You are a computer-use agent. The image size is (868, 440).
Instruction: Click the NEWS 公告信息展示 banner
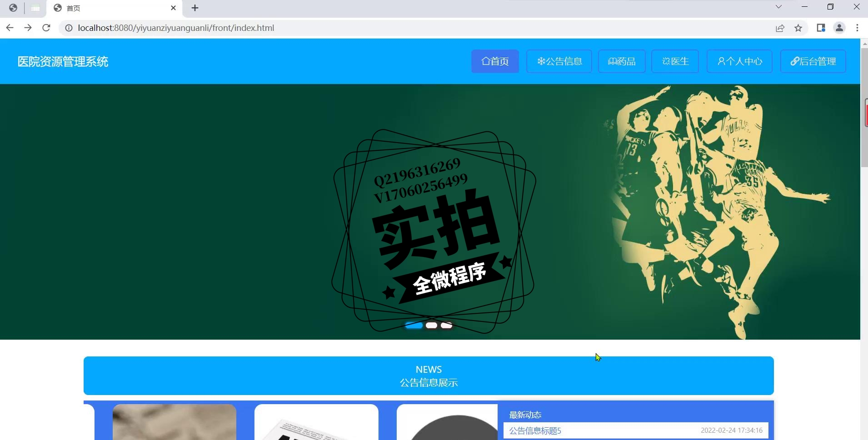point(429,376)
